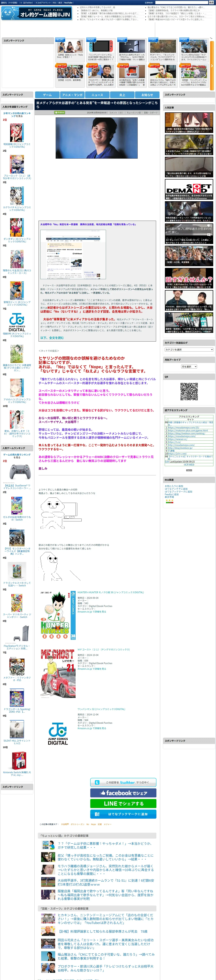Screen dimensions: 216x980
Task: Open the JUMP COMICS DIGITAL logo for ワンパンマン 32
Action: pyautogui.click(x=58, y=734)
